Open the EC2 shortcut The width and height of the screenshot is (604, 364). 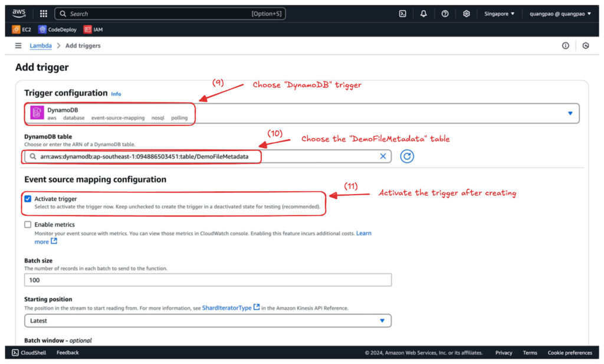22,29
